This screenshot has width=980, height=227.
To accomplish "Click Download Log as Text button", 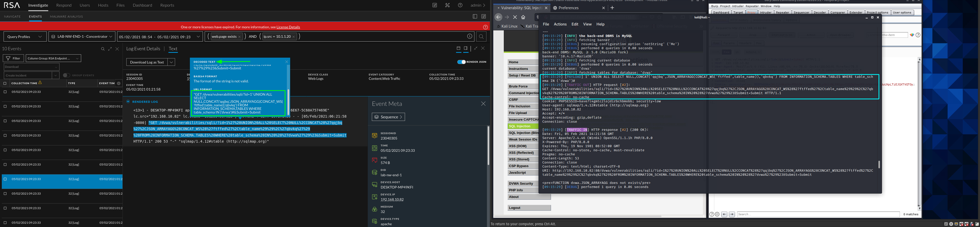I will click(147, 62).
